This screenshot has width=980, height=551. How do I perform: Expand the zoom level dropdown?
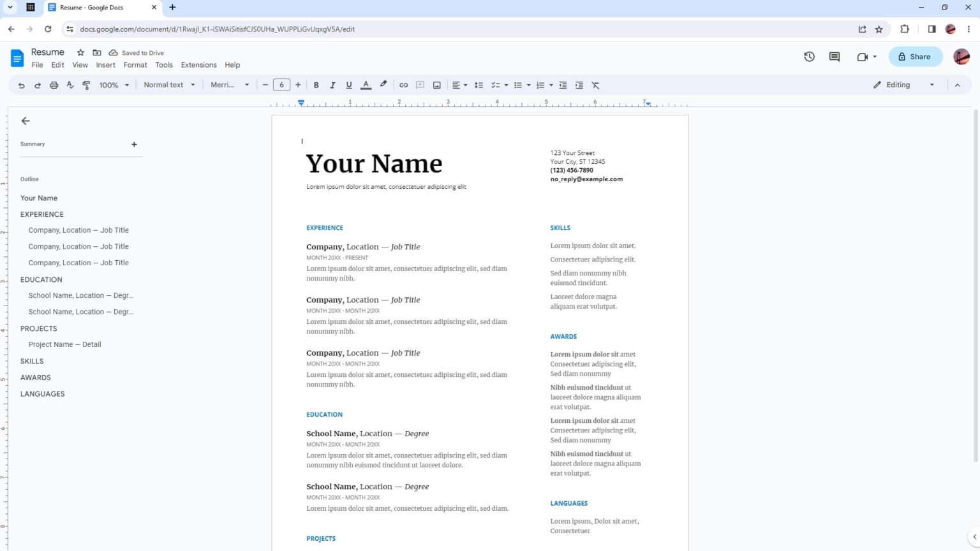[x=114, y=84]
